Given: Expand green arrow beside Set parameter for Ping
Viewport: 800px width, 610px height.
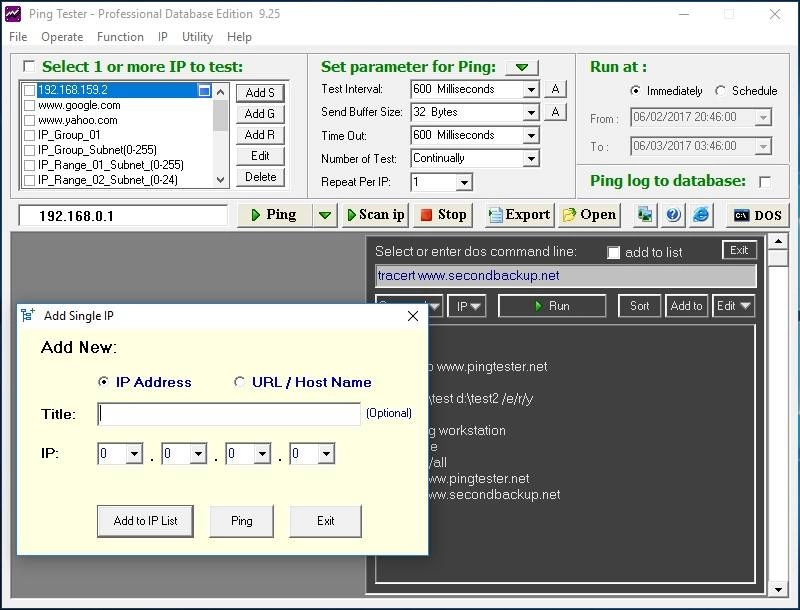Looking at the screenshot, I should [x=521, y=67].
